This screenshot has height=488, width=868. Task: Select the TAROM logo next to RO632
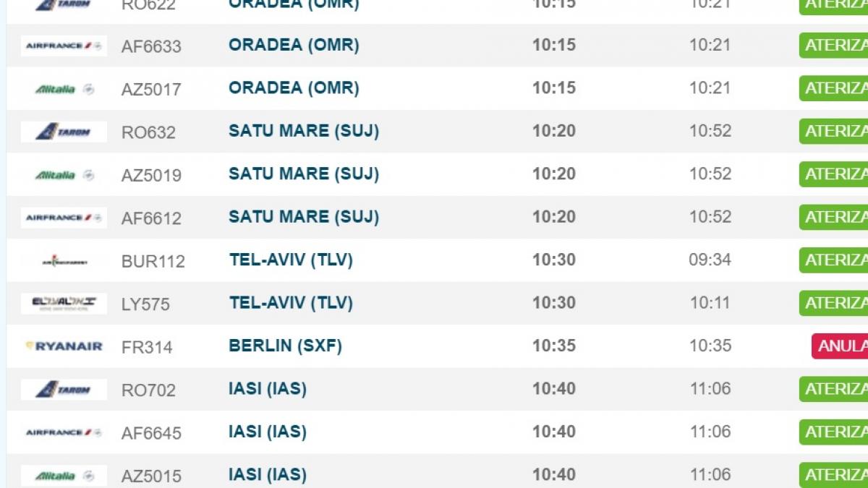coord(64,132)
